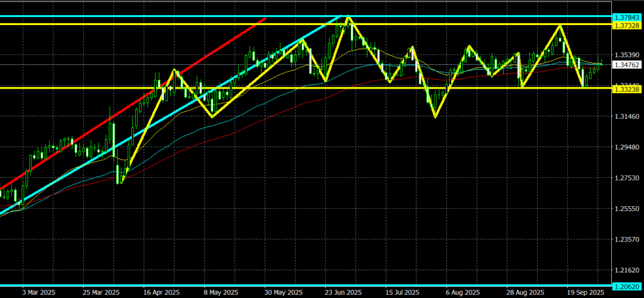Viewport: 644px width, 298px height.
Task: Click the 28 Aug 2025 date label
Action: 523,293
